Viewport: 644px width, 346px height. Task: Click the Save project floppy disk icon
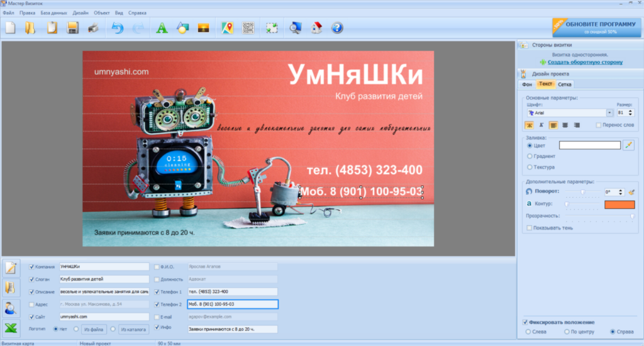coord(72,28)
